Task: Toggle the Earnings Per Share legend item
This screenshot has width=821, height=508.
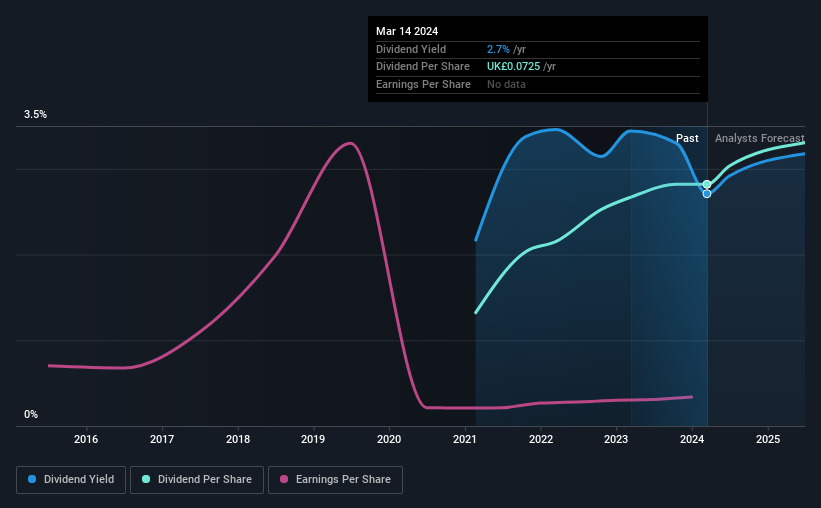Action: (x=335, y=480)
